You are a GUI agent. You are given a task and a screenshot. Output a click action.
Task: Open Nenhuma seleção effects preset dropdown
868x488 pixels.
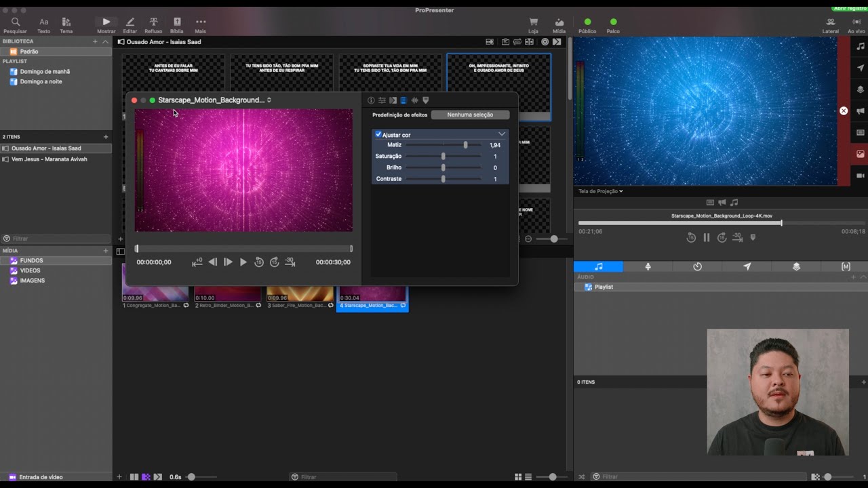470,115
